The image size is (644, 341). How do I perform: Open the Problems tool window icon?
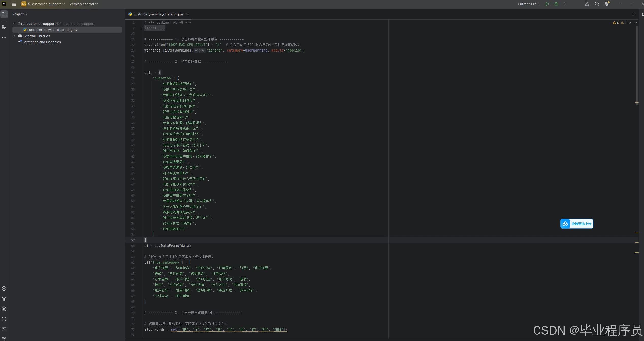[x=4, y=319]
